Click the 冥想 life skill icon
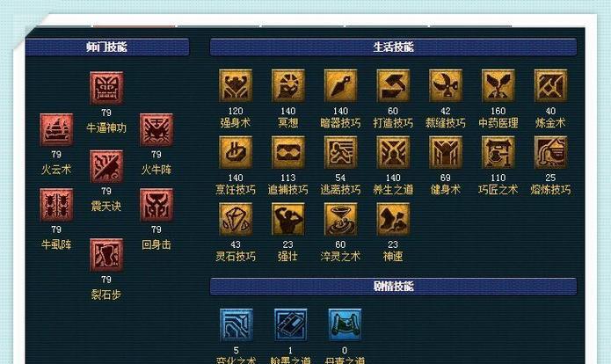611x364 pixels. point(288,86)
